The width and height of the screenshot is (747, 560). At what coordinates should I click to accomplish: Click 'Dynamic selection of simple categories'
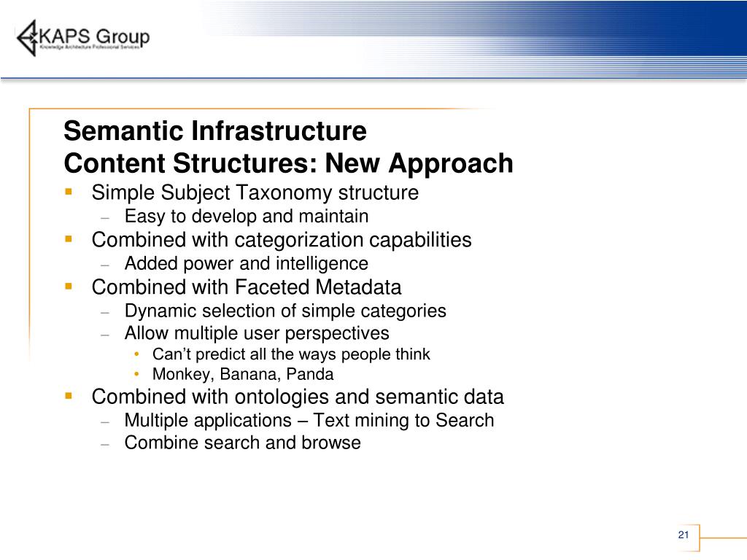point(285,311)
